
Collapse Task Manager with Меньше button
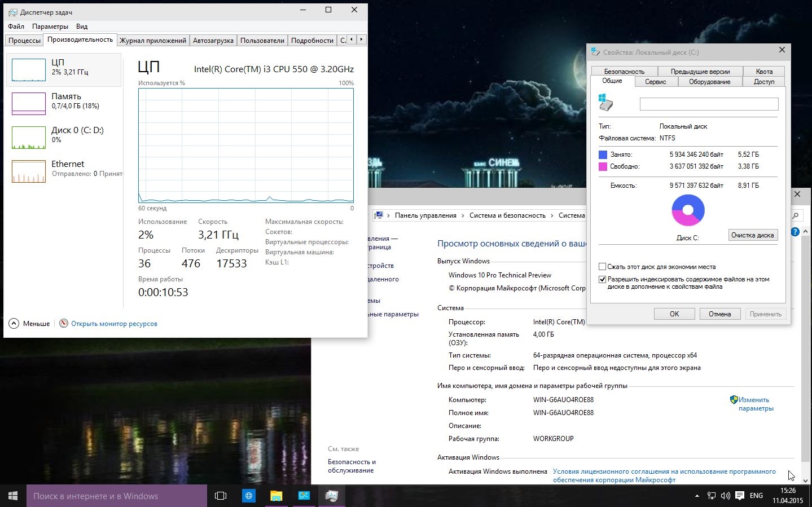pos(30,324)
